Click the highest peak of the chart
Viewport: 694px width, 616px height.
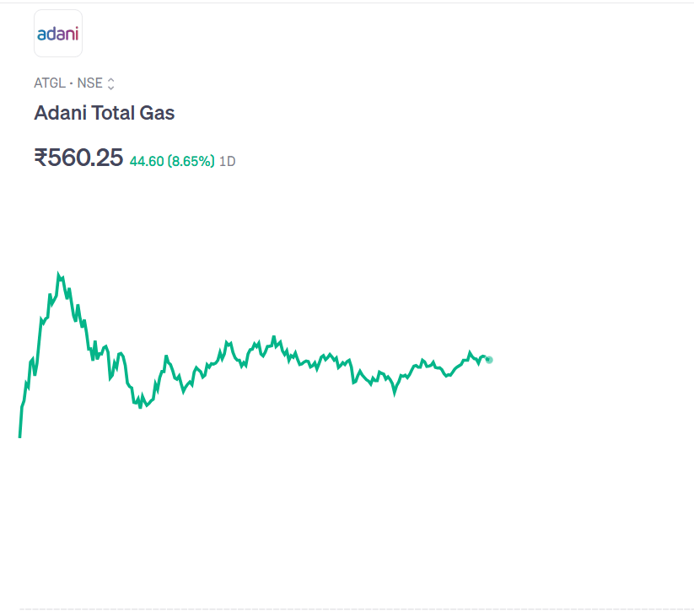tap(58, 274)
